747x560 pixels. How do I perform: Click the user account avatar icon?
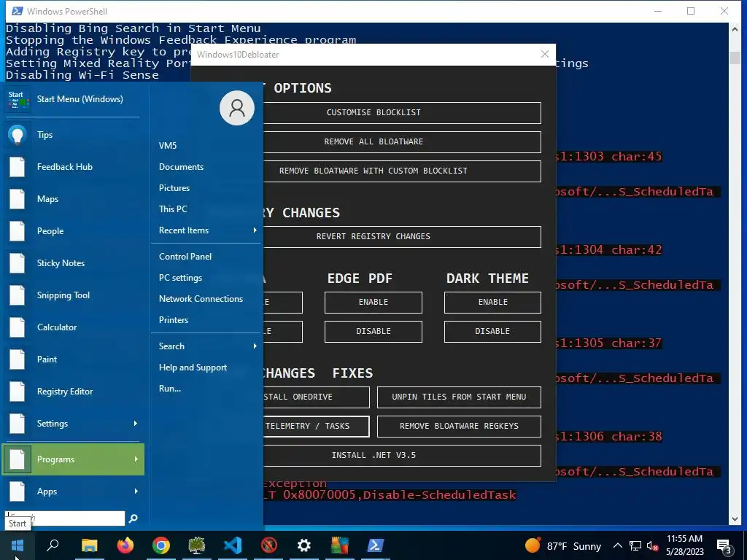[x=237, y=108]
